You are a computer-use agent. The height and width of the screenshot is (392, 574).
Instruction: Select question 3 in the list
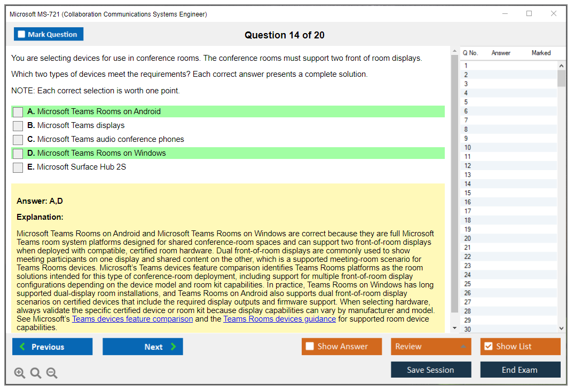[x=509, y=84]
